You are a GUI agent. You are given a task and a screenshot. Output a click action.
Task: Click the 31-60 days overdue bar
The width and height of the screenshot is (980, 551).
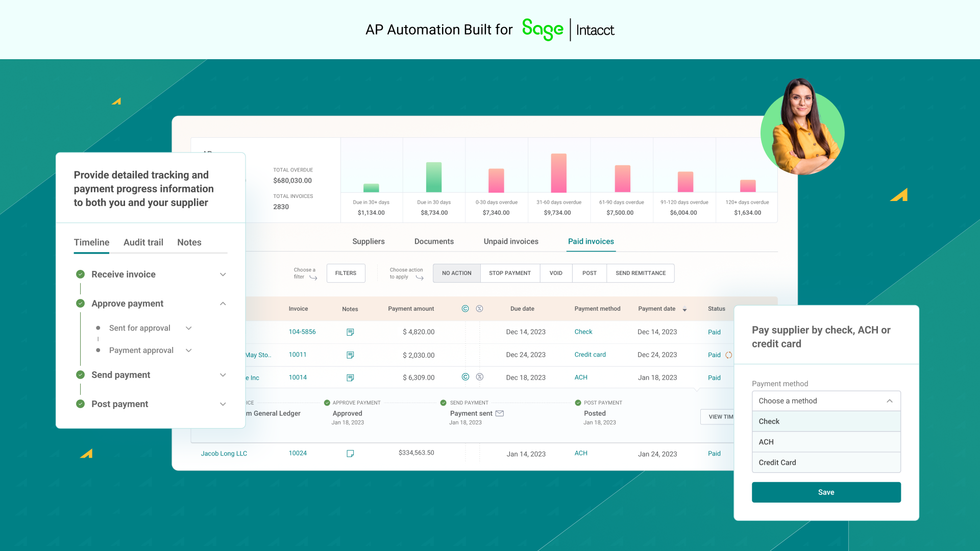tap(558, 173)
